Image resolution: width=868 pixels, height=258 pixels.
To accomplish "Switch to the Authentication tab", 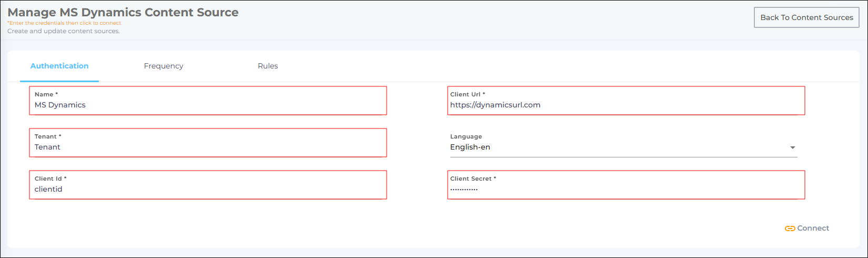I will pos(59,66).
